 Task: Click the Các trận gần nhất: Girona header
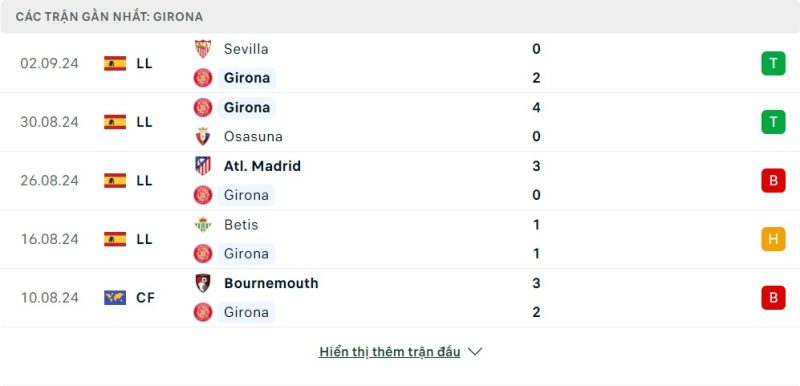pyautogui.click(x=109, y=17)
